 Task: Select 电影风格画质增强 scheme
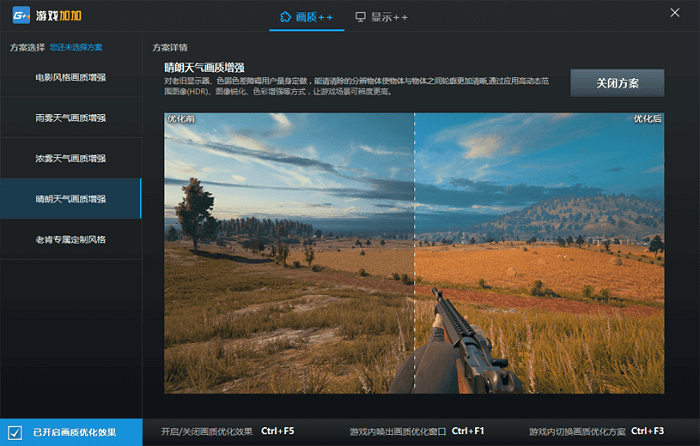click(x=71, y=77)
